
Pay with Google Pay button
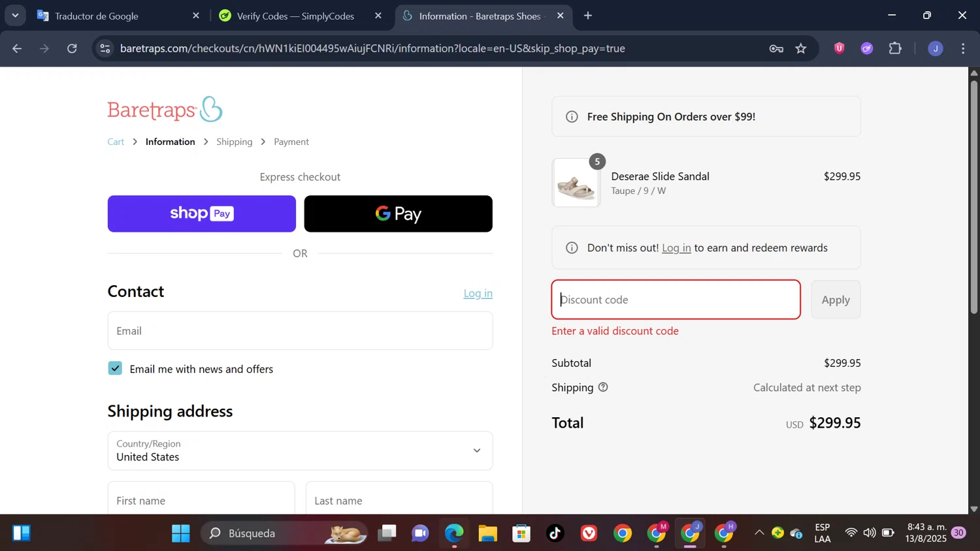click(398, 213)
